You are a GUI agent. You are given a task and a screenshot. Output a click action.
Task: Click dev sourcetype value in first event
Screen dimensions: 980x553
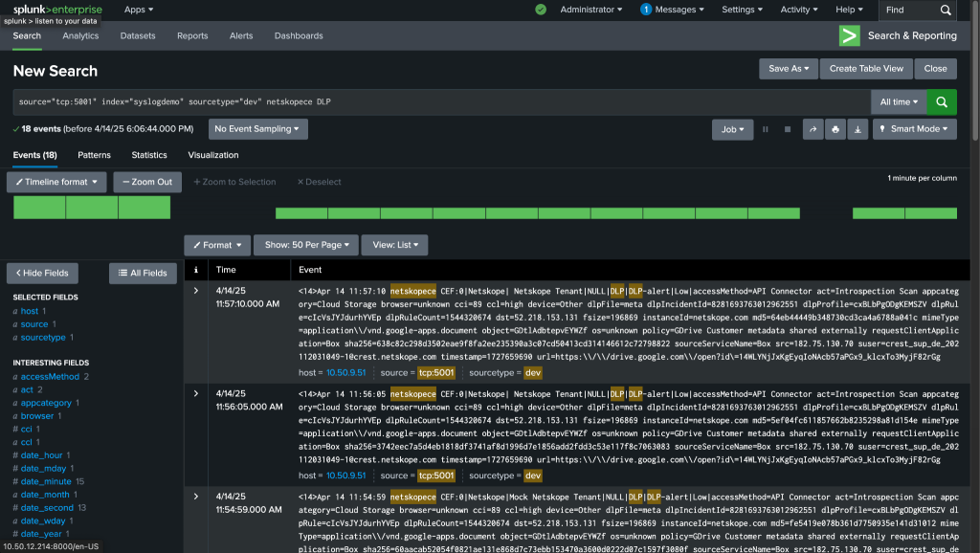(x=533, y=373)
